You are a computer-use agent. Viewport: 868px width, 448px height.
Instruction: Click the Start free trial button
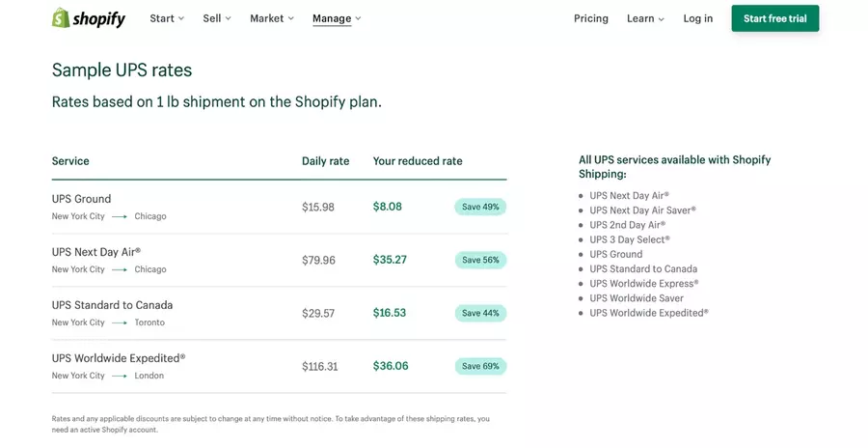click(x=775, y=18)
